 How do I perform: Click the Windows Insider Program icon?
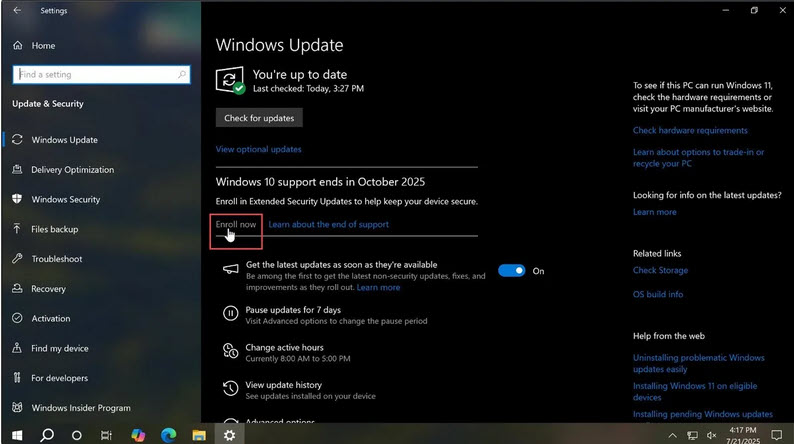click(x=17, y=407)
